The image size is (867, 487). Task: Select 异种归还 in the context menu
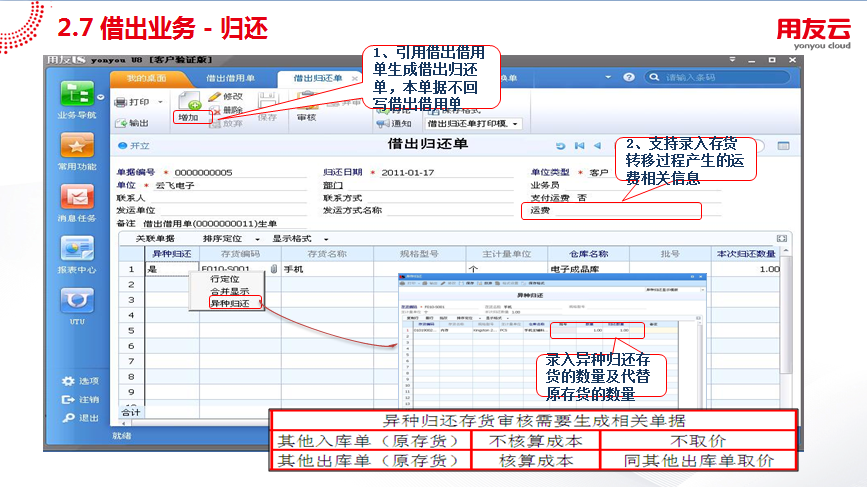(x=229, y=303)
